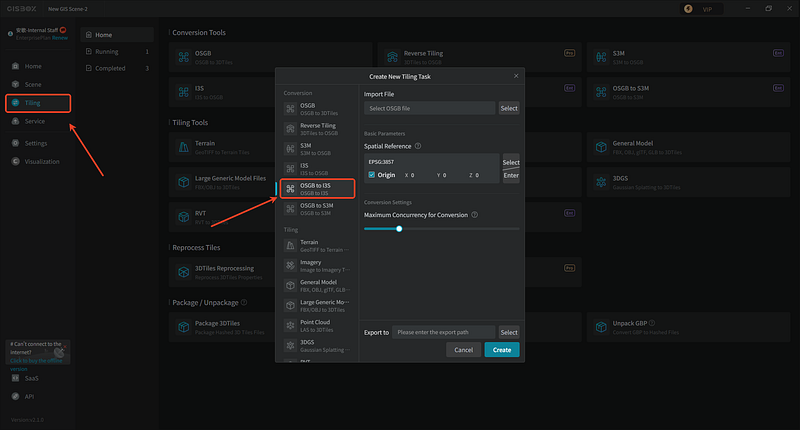Show Completed tasks list

tap(117, 68)
